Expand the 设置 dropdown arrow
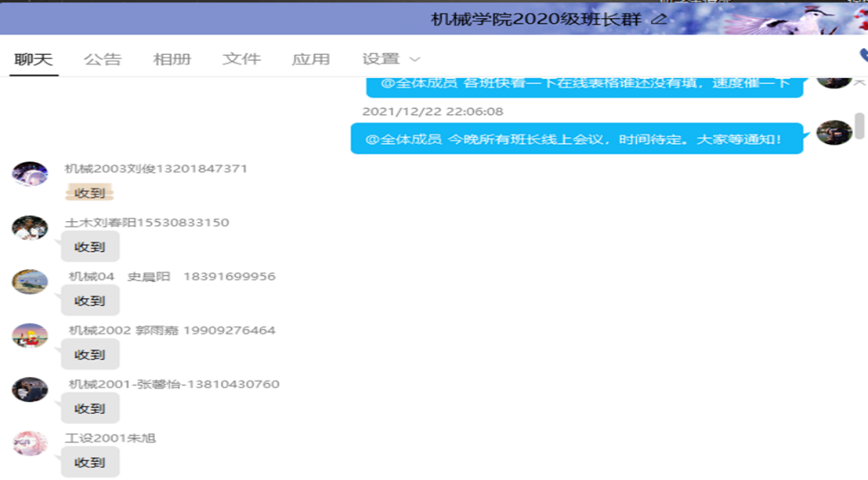868x480 pixels. click(415, 60)
